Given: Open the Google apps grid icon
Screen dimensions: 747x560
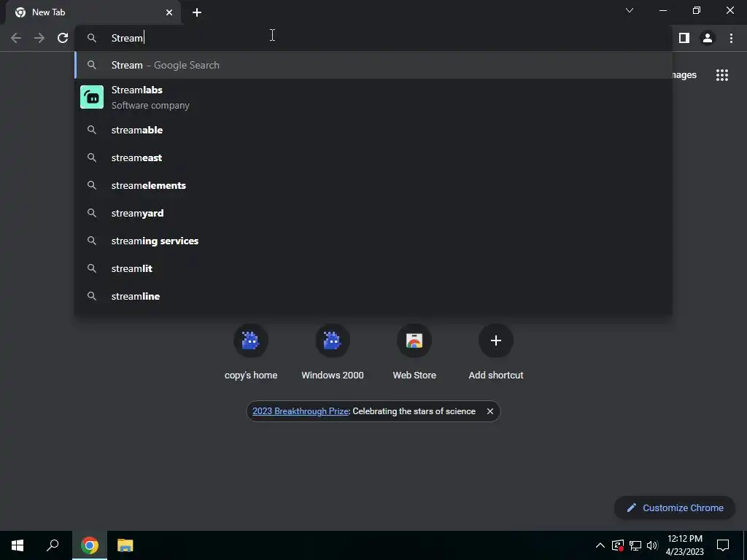Looking at the screenshot, I should pyautogui.click(x=722, y=75).
